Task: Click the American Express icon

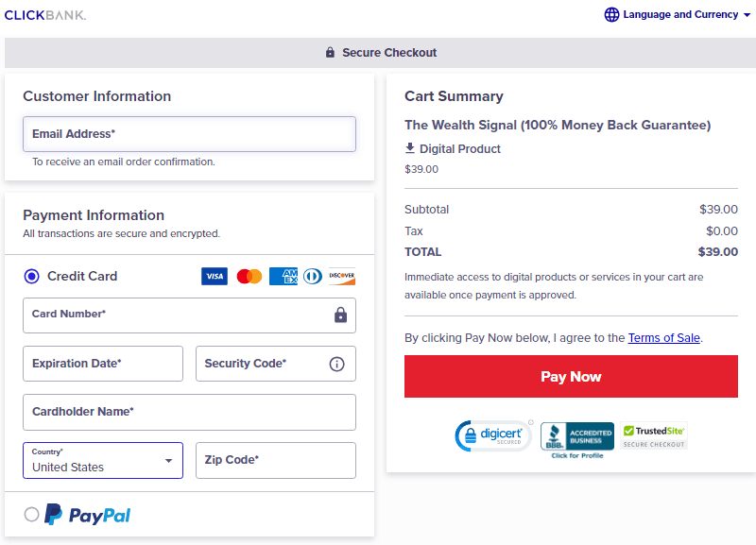Action: pyautogui.click(x=282, y=276)
